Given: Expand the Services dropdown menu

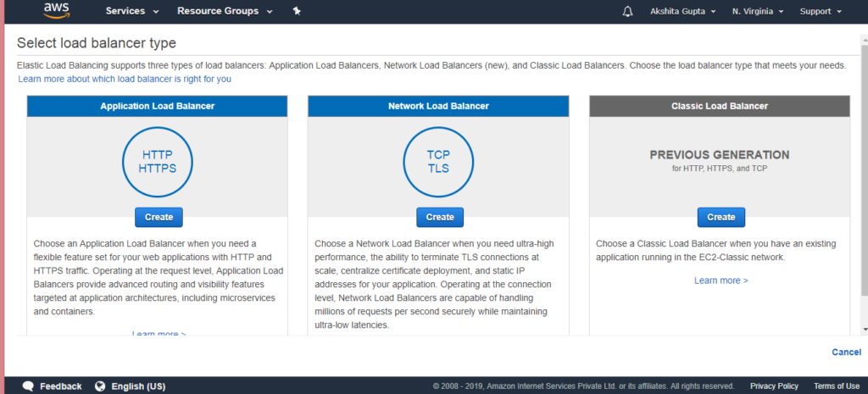Looking at the screenshot, I should [x=132, y=11].
